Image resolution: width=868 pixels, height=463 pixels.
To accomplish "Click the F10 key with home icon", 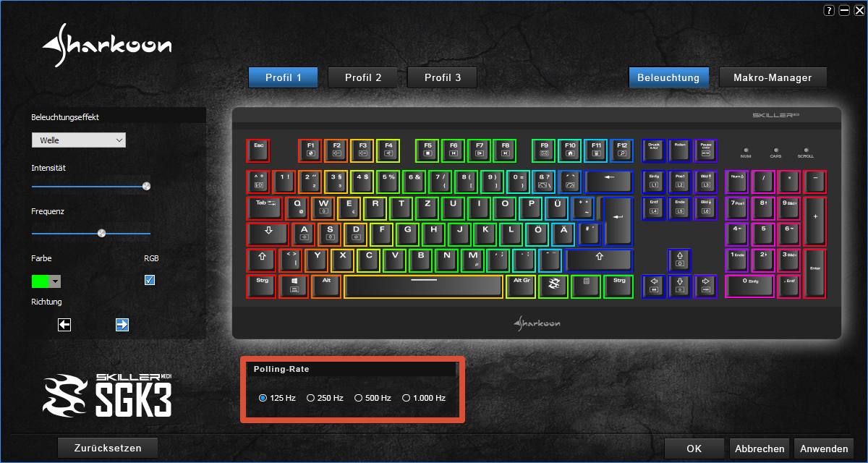I will 569,150.
